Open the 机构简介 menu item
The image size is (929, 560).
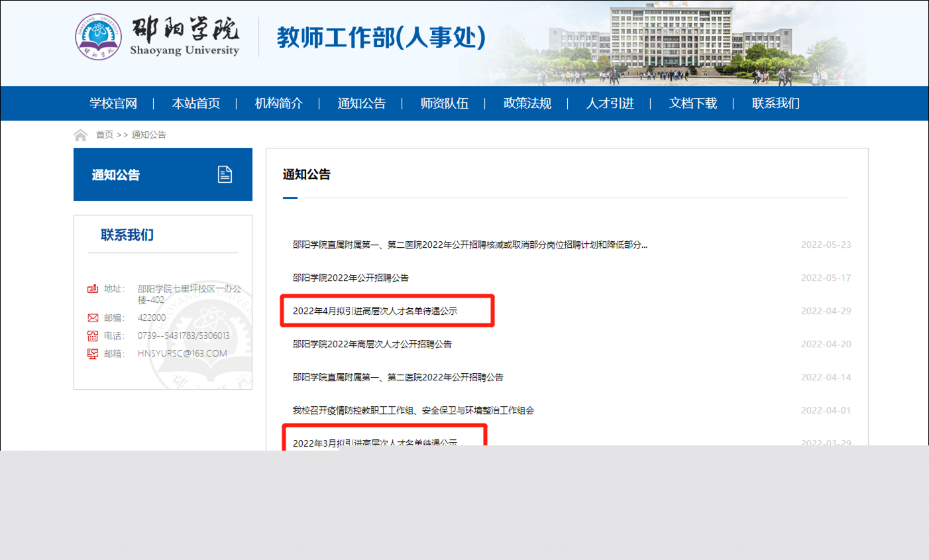coord(278,103)
